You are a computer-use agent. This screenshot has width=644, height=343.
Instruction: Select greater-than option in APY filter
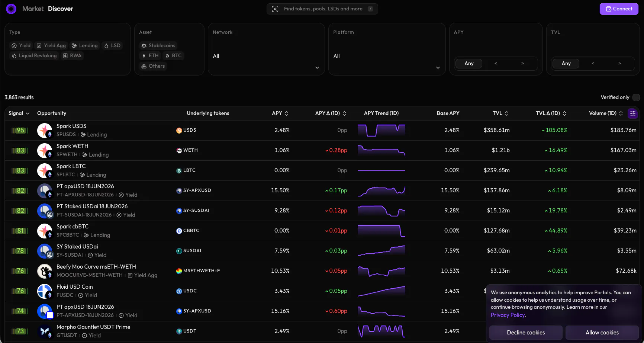point(522,64)
